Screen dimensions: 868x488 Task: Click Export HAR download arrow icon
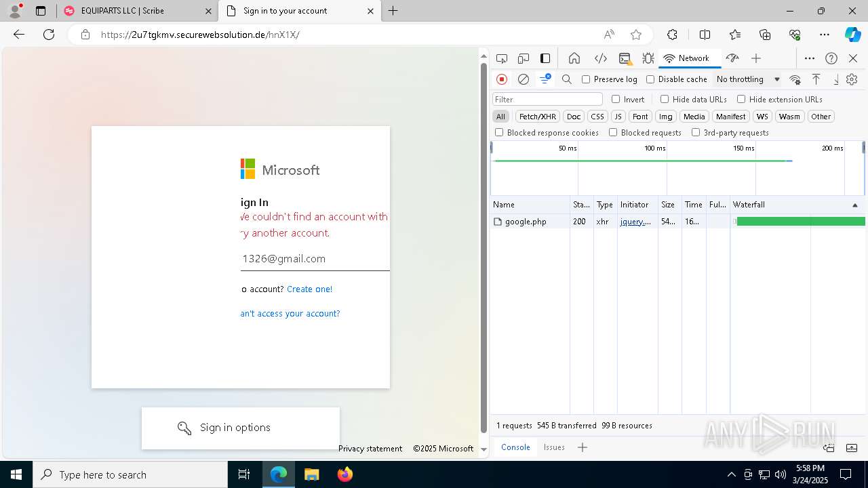(836, 79)
